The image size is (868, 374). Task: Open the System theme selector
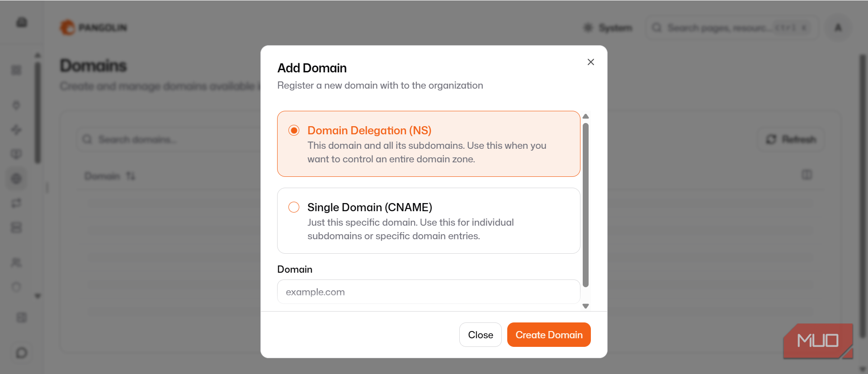[x=608, y=28]
